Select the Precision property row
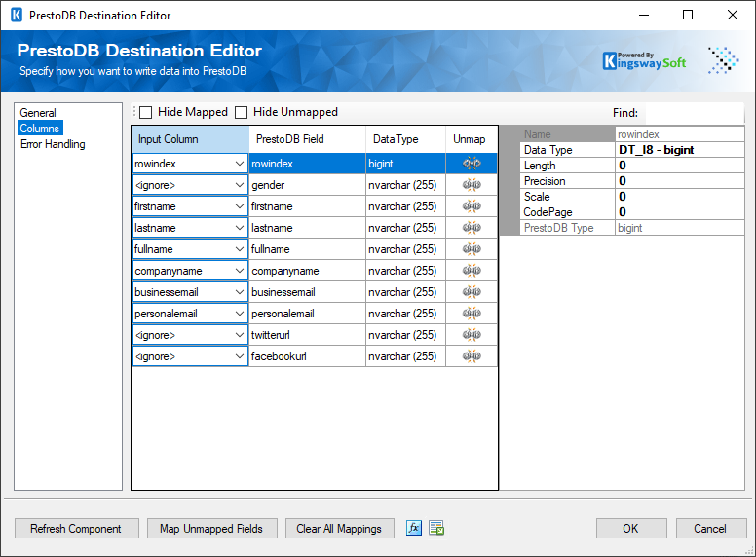The image size is (756, 557). point(632,181)
